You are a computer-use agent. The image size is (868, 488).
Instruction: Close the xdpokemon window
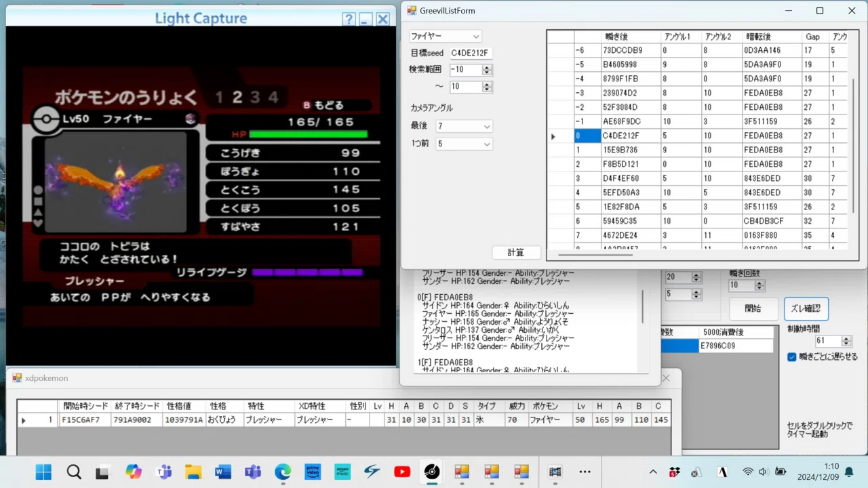tap(666, 378)
